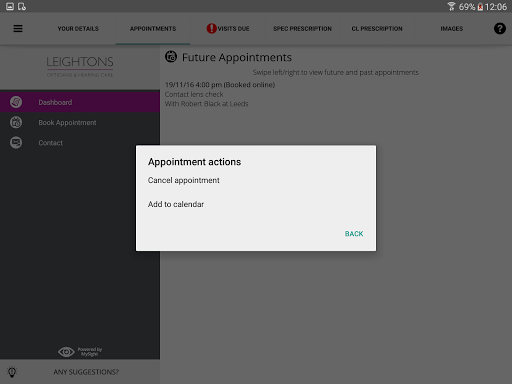Click the battery status icon

[480, 7]
